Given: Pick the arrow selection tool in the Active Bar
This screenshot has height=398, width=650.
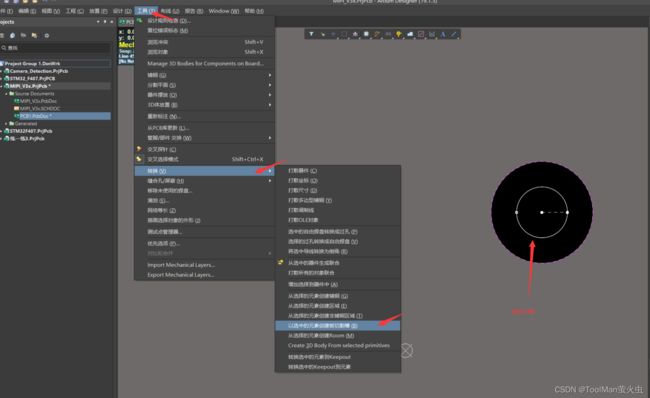Looking at the screenshot, I should click(323, 34).
